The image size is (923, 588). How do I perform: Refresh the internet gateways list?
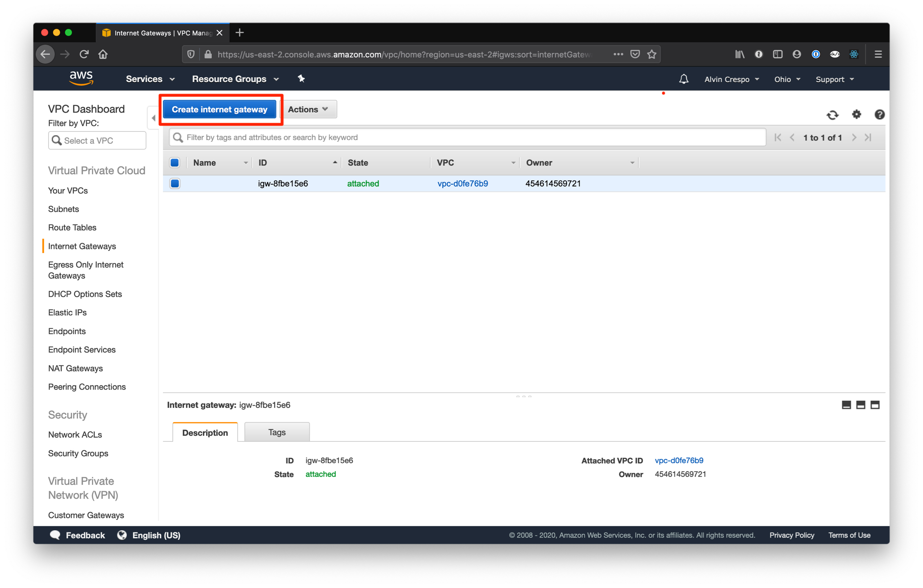[x=833, y=115]
